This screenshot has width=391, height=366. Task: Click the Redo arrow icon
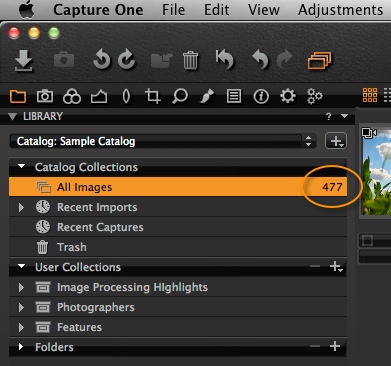click(285, 60)
